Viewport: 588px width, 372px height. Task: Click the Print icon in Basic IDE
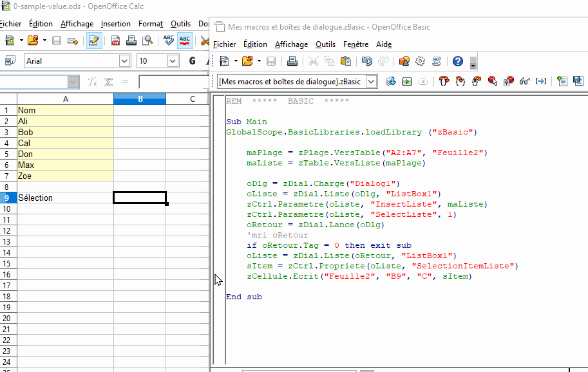[292, 61]
